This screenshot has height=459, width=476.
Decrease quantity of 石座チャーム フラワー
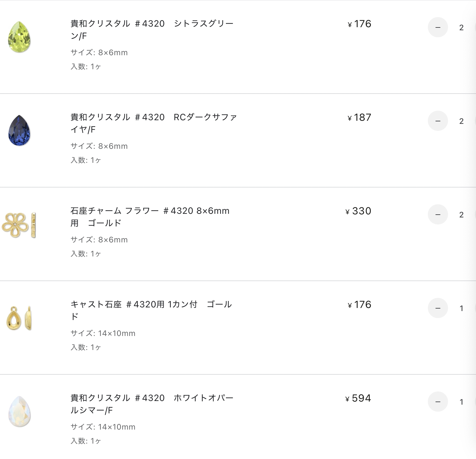[x=438, y=214]
